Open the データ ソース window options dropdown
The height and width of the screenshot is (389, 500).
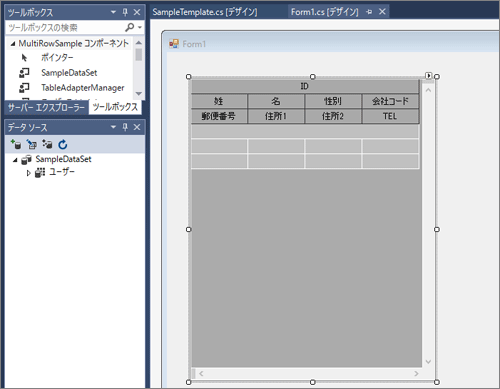click(113, 127)
